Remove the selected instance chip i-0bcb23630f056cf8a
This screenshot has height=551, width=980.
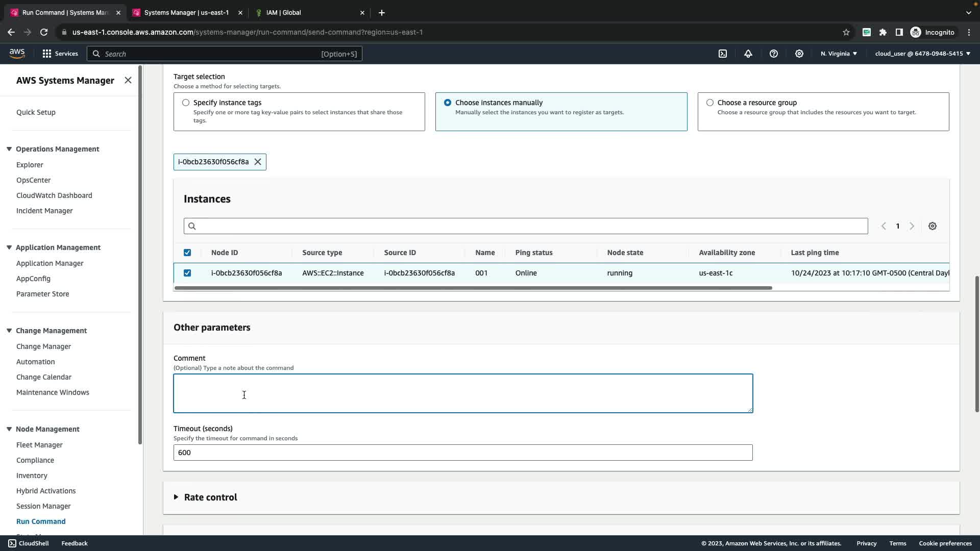(x=258, y=162)
